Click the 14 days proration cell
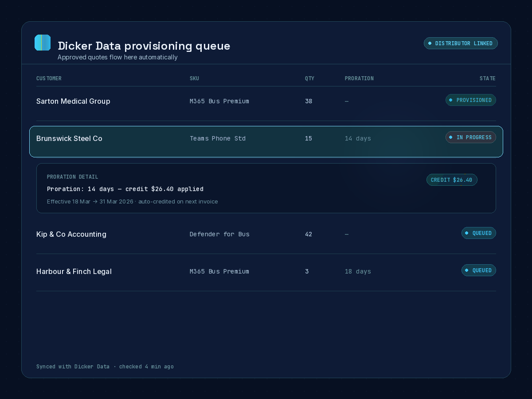Viewport: 532px width, 399px height. [x=358, y=138]
